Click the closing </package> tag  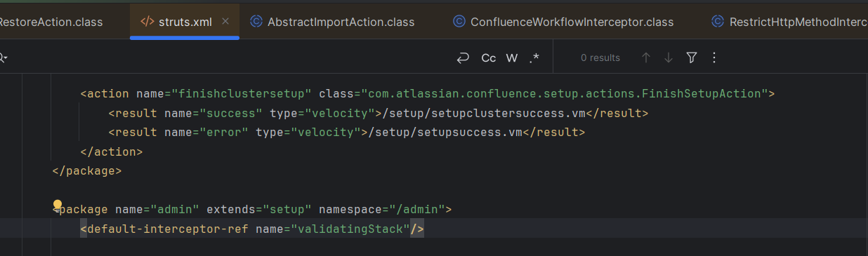pyautogui.click(x=87, y=170)
